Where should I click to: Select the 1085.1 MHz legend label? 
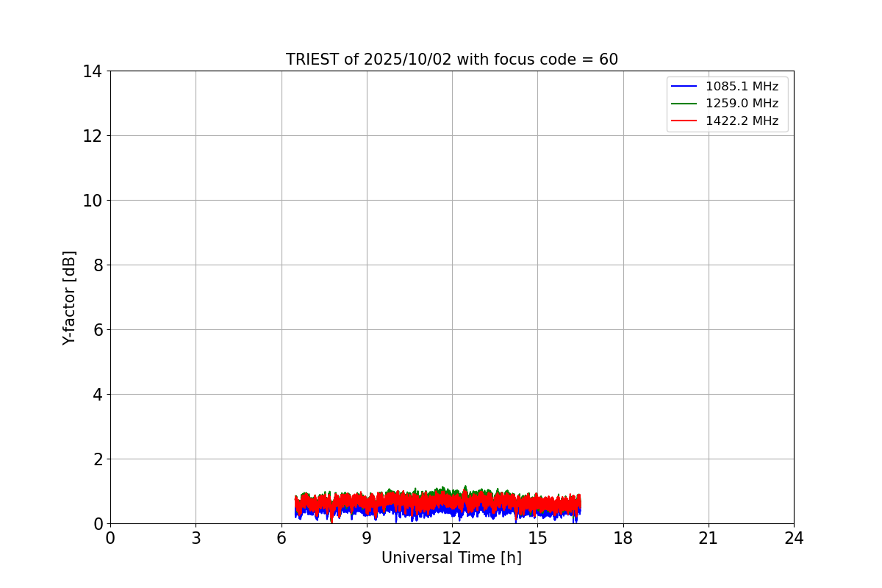tap(742, 87)
